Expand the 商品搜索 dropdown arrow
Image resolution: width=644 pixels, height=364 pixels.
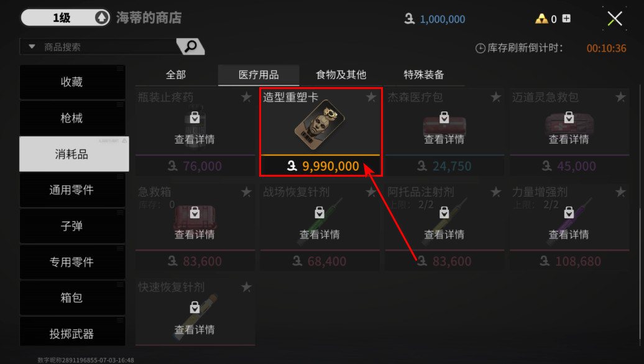tap(32, 47)
